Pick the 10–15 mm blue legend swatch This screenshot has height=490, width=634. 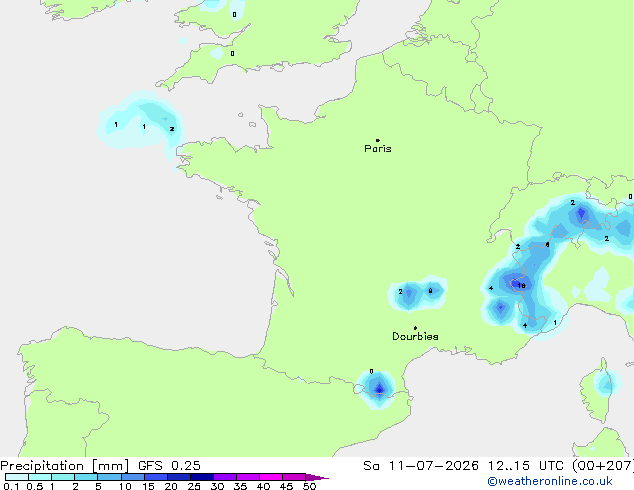[133, 477]
